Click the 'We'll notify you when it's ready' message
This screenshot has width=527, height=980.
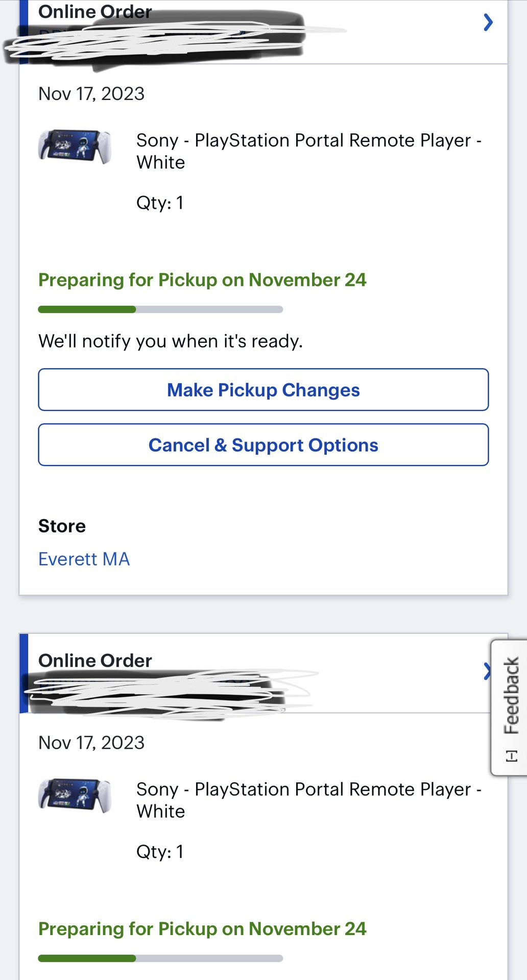171,341
